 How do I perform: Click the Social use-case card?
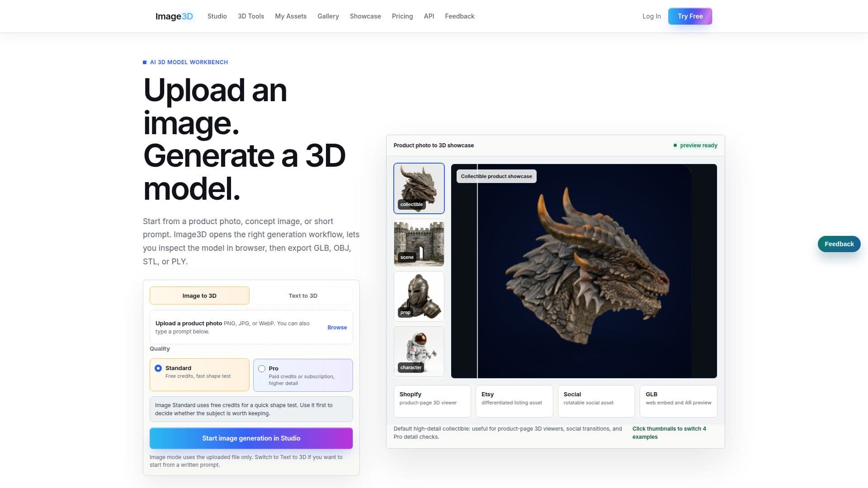pyautogui.click(x=596, y=401)
